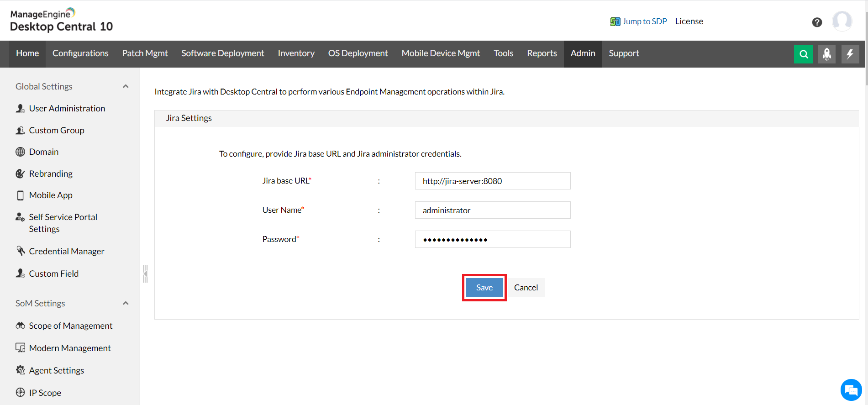Open User Administration settings
This screenshot has width=868, height=405.
[67, 109]
